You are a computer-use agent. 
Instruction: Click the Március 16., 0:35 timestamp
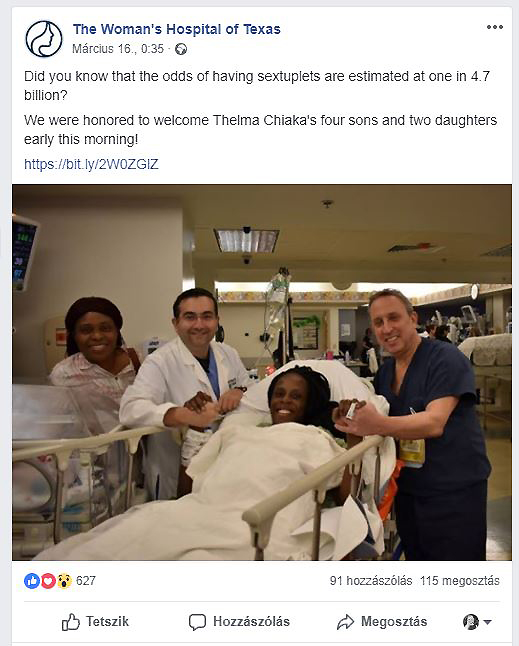pos(118,49)
